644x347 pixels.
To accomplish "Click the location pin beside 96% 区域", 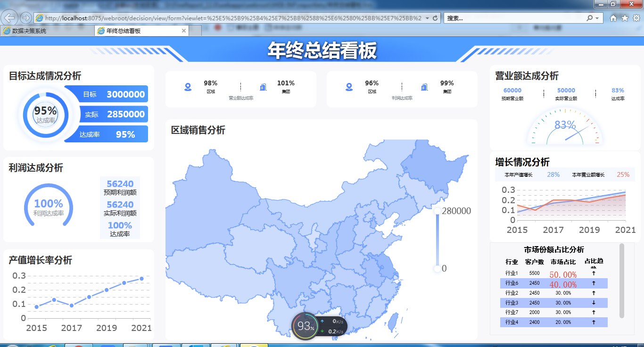I will pyautogui.click(x=349, y=87).
